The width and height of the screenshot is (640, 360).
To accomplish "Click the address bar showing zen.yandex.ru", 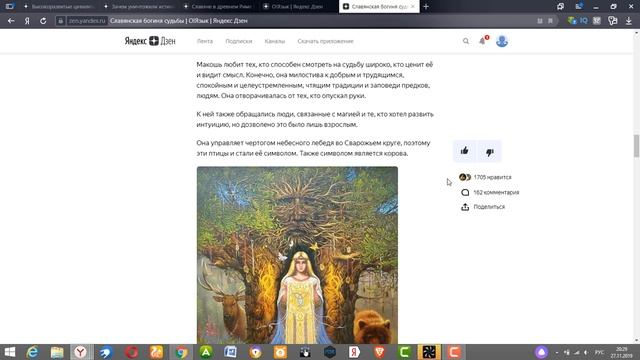I will click(87, 21).
